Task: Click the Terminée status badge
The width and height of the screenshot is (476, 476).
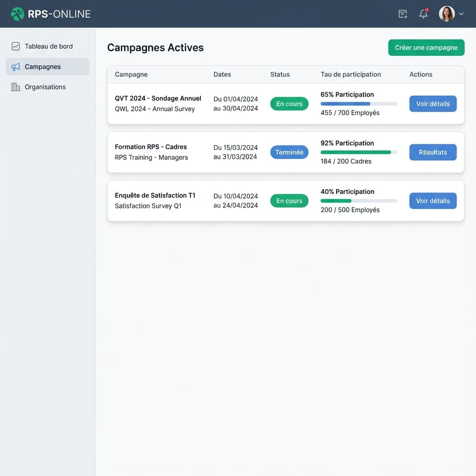Action: click(289, 152)
